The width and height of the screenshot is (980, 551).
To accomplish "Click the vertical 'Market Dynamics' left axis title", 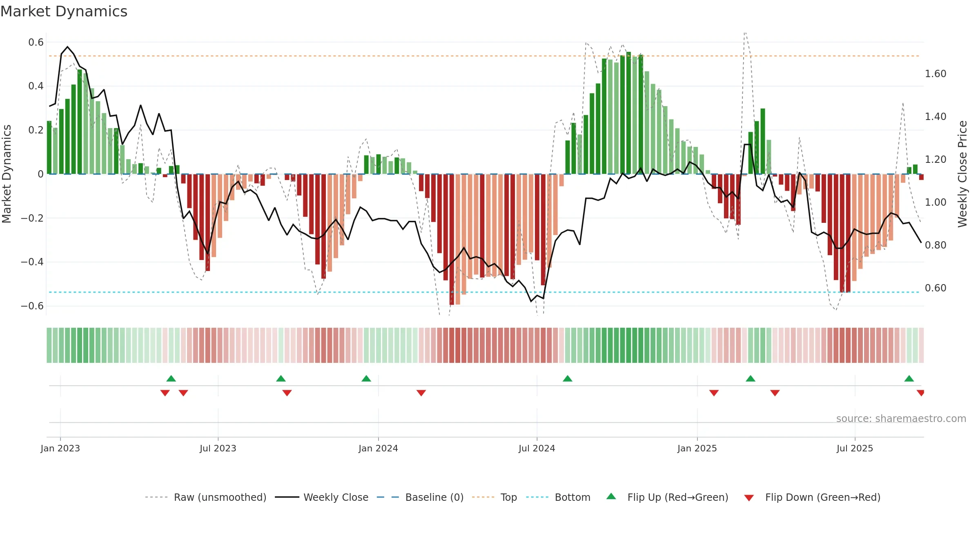I will click(7, 174).
